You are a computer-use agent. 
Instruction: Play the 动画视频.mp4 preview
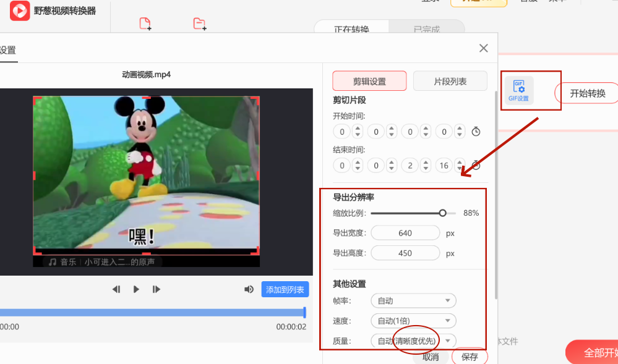135,289
